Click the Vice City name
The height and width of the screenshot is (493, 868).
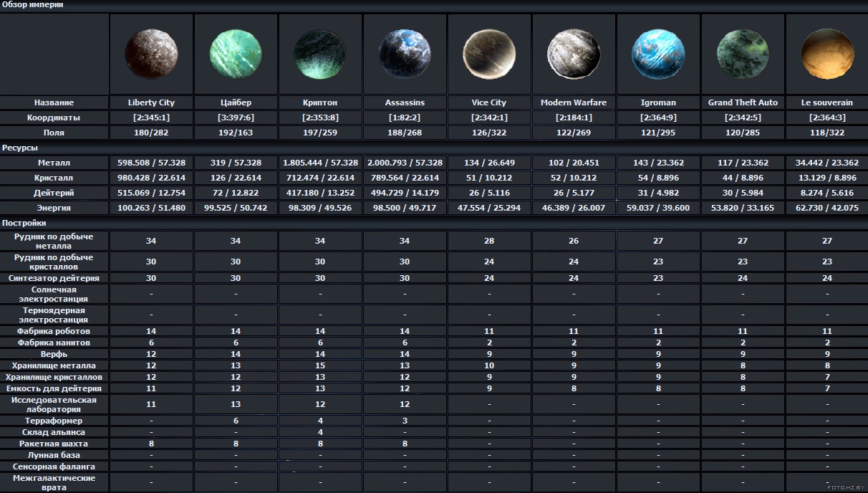tap(489, 102)
